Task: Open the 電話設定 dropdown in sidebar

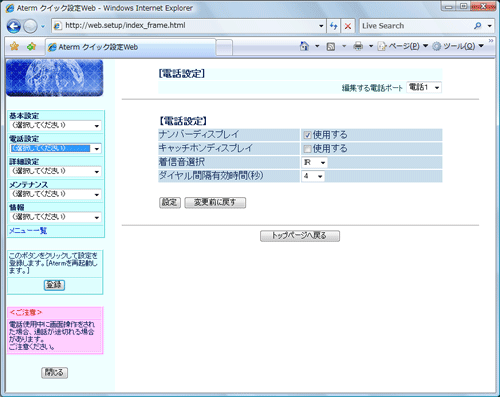Action: [x=55, y=149]
